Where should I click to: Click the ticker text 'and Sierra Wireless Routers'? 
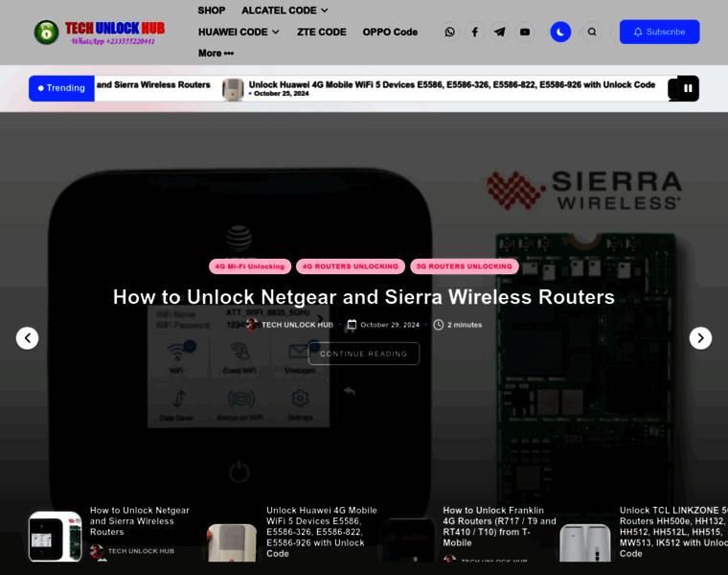(153, 85)
